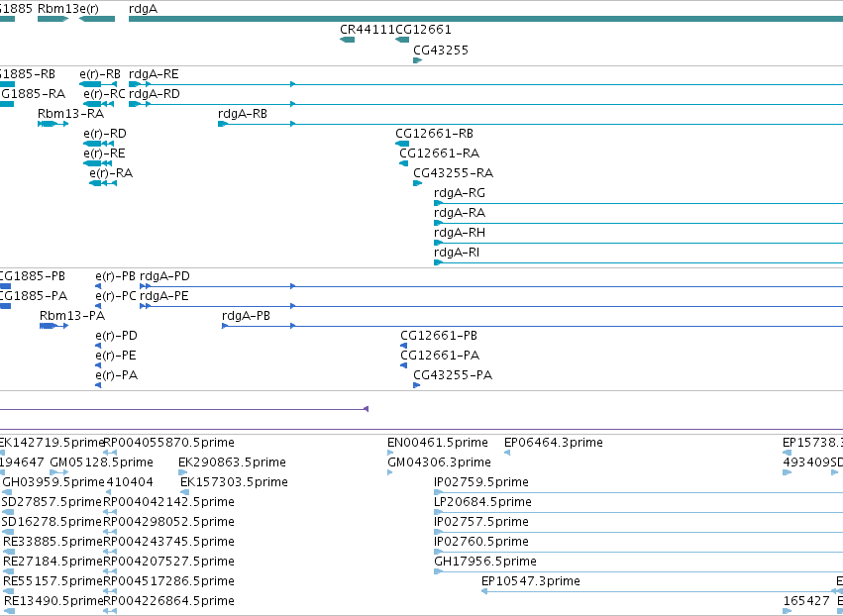The image size is (843, 616).
Task: Select the rdgA-PE polypeptide label
Action: coord(164,296)
